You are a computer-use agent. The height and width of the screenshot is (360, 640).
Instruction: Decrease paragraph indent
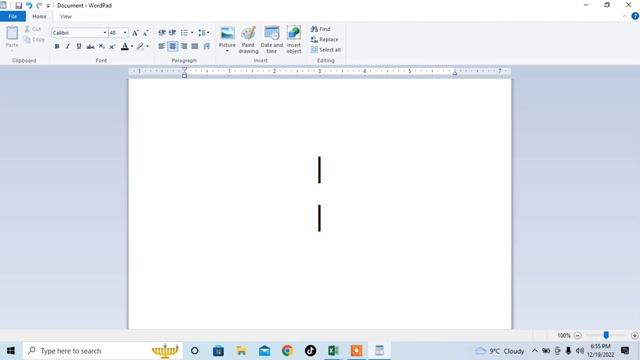[x=162, y=33]
